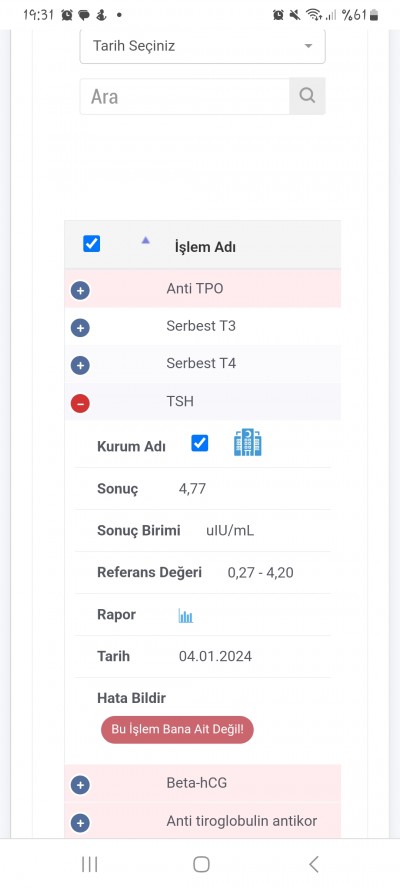Click the sort arrow in table header
The image size is (400, 888).
(146, 241)
